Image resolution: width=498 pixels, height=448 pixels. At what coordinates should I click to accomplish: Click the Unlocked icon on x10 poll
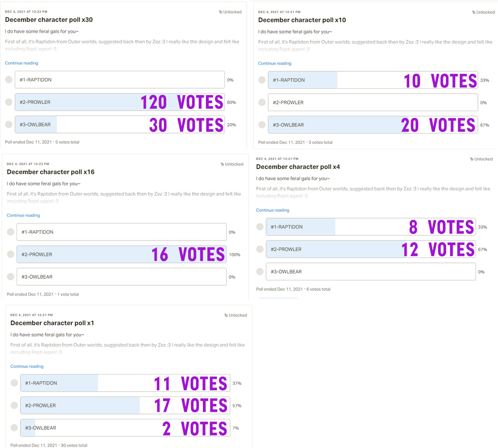pyautogui.click(x=473, y=13)
